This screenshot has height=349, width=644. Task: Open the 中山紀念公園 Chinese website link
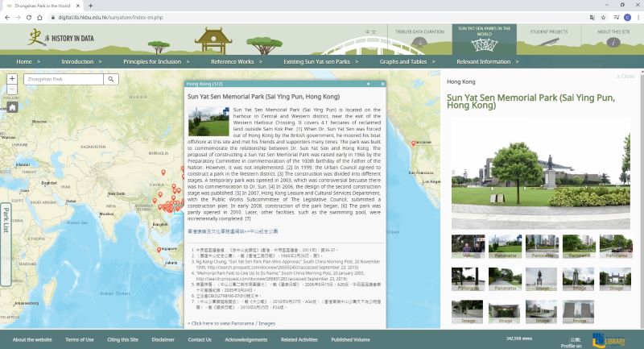pyautogui.click(x=233, y=231)
